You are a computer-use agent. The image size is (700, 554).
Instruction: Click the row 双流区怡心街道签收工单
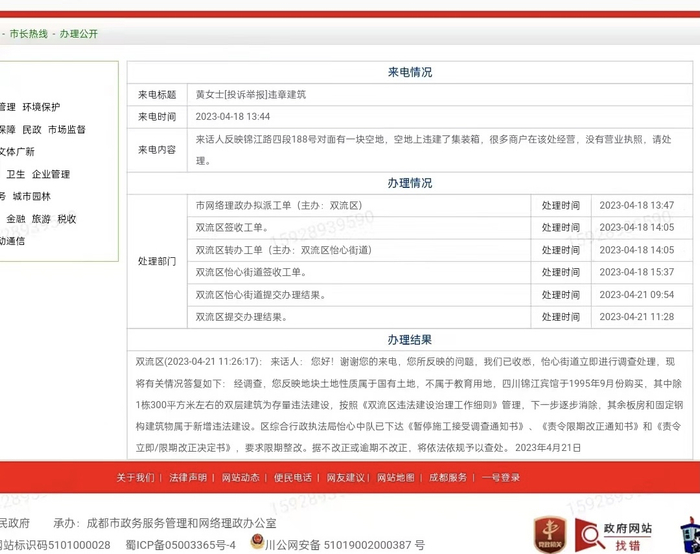[359, 272]
